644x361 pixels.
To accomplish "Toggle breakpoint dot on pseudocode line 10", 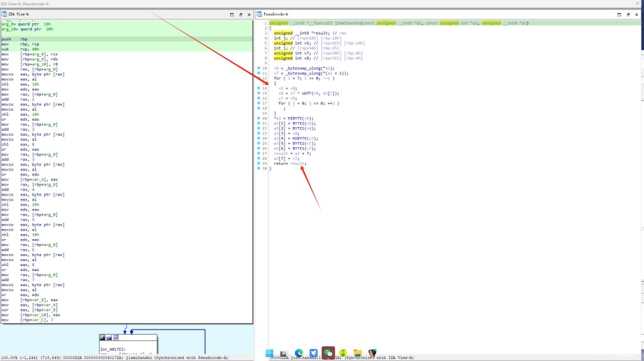I will (258, 68).
